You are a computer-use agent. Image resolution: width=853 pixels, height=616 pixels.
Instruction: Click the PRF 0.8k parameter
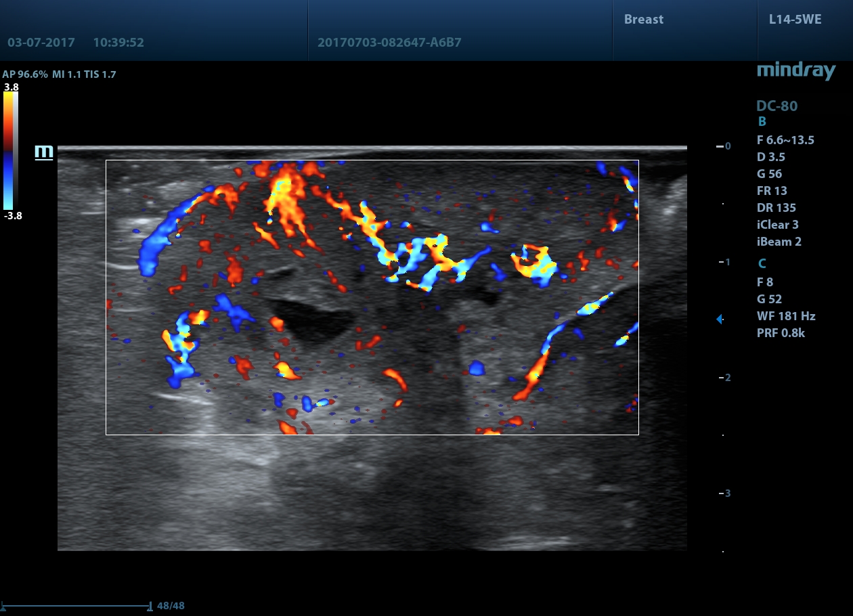click(x=781, y=333)
